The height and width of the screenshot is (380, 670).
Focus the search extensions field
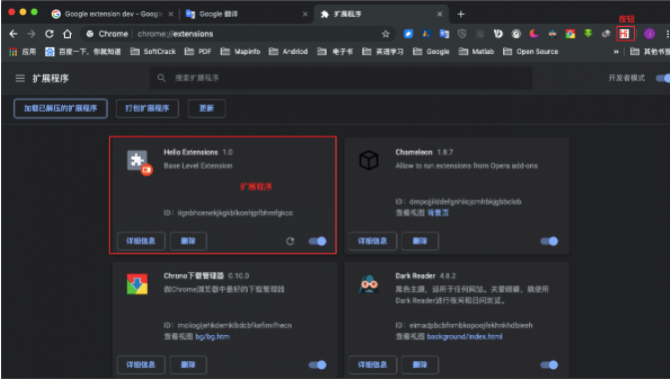341,78
